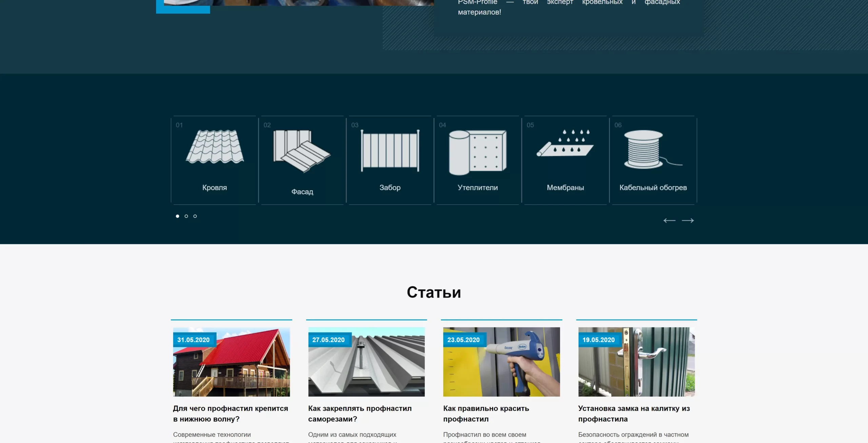Image resolution: width=868 pixels, height=443 pixels.
Task: Select the fence icon labeled Забор
Action: (390, 151)
